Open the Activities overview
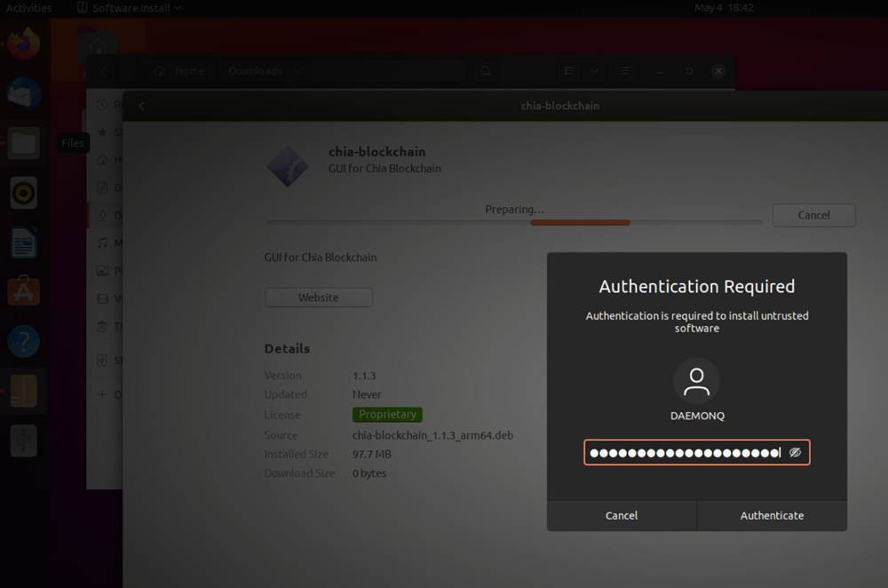 [28, 7]
